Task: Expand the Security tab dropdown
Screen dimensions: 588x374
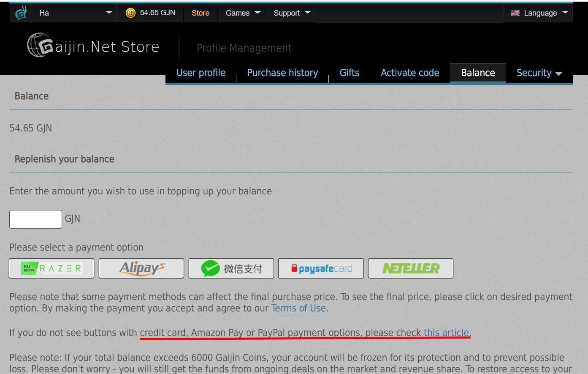Action: pos(539,73)
